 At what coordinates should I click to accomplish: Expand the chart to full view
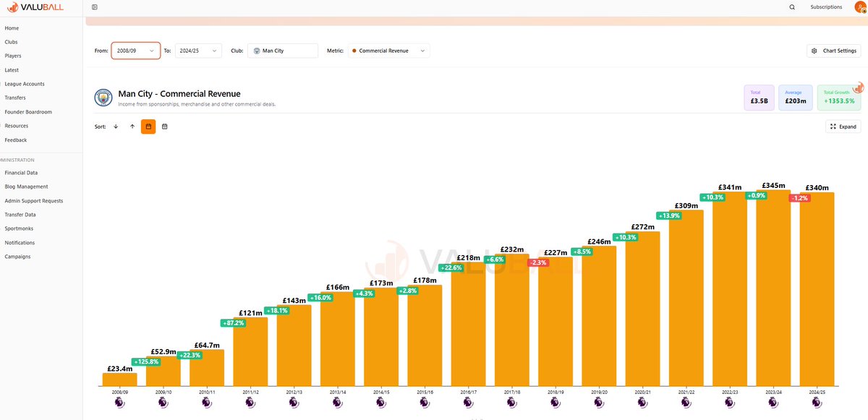[843, 127]
